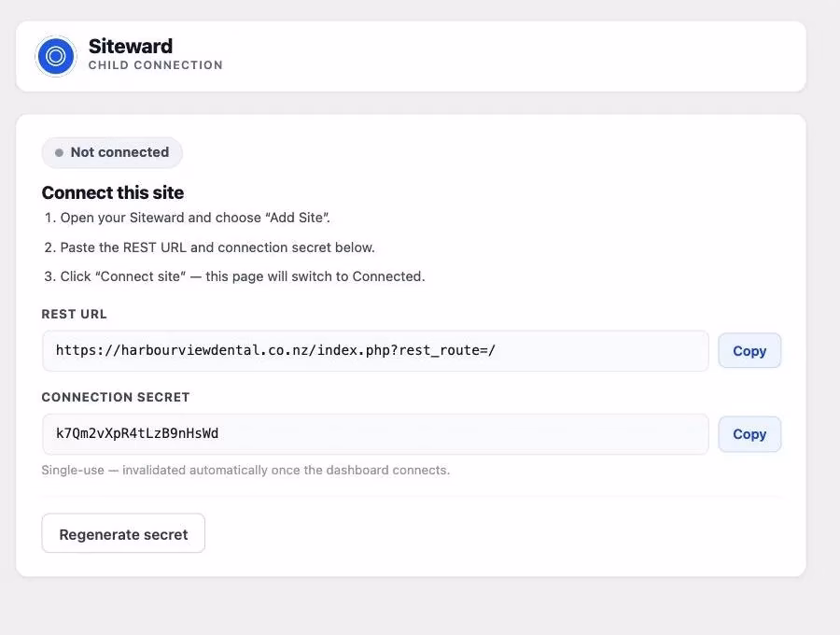The image size is (840, 635).
Task: Click the Siteward circular logo icon
Action: pyautogui.click(x=56, y=56)
